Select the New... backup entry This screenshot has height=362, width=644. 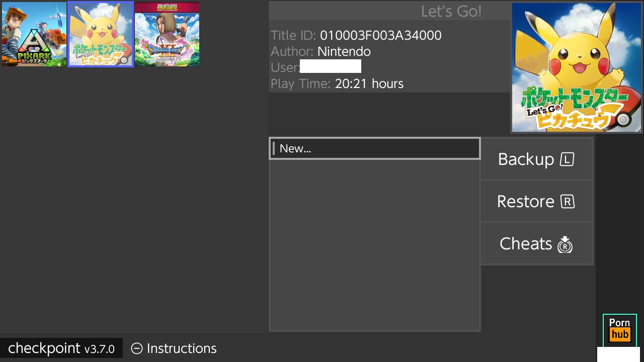pyautogui.click(x=375, y=148)
